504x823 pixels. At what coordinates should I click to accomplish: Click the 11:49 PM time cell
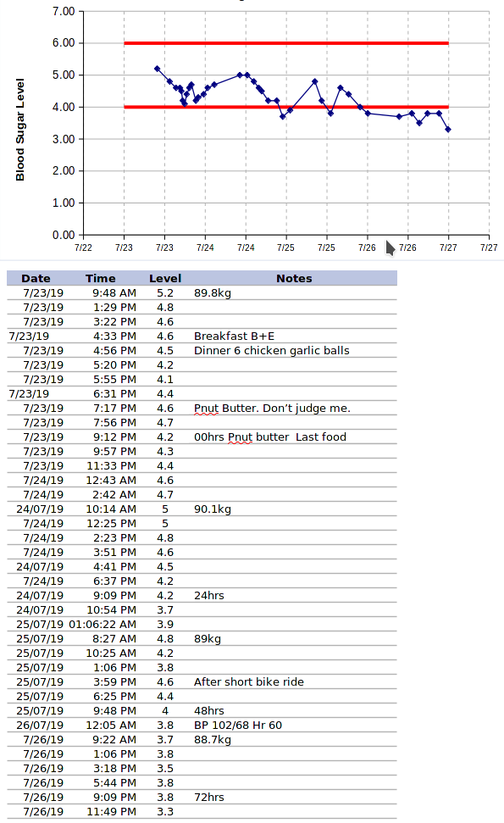[x=111, y=811]
